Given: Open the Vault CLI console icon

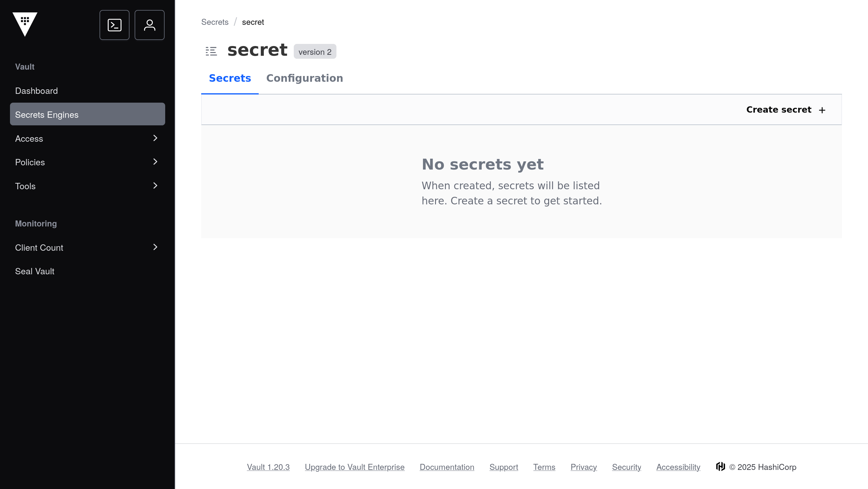Looking at the screenshot, I should 114,25.
